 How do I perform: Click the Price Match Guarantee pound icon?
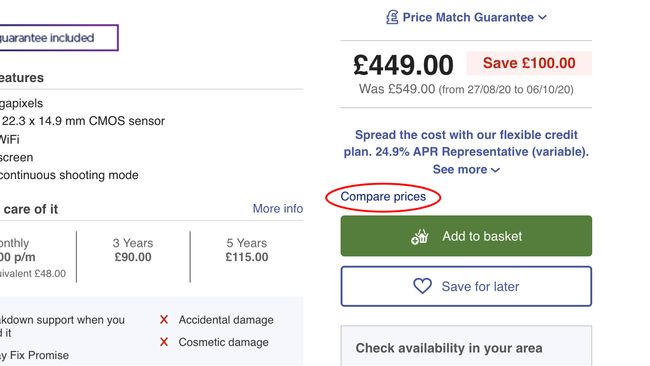[x=392, y=17]
